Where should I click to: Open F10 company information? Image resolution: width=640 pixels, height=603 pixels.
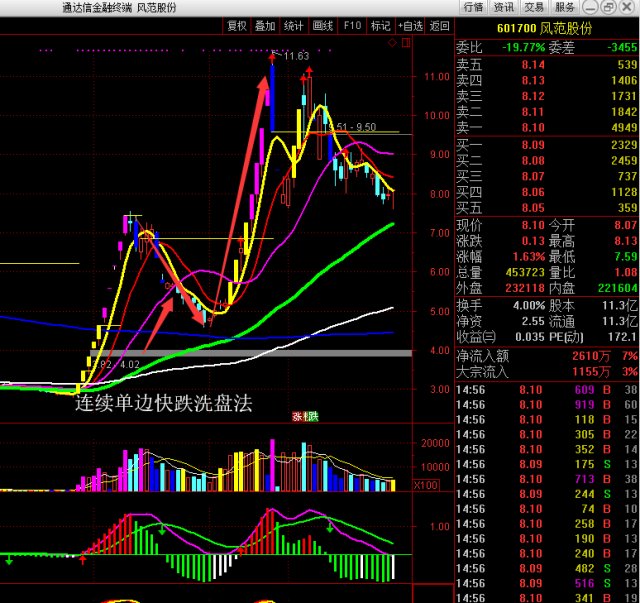tap(352, 26)
